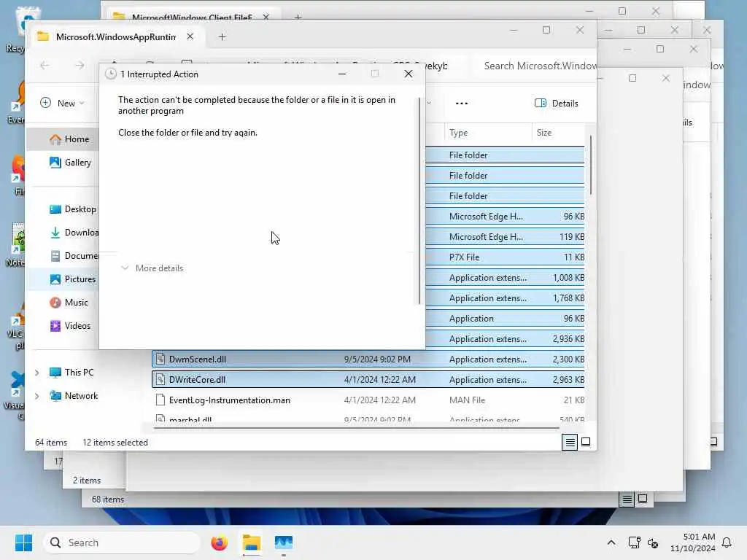Image resolution: width=747 pixels, height=560 pixels.
Task: Click the Interrupted Action dialog scrollbar
Action: click(x=419, y=201)
